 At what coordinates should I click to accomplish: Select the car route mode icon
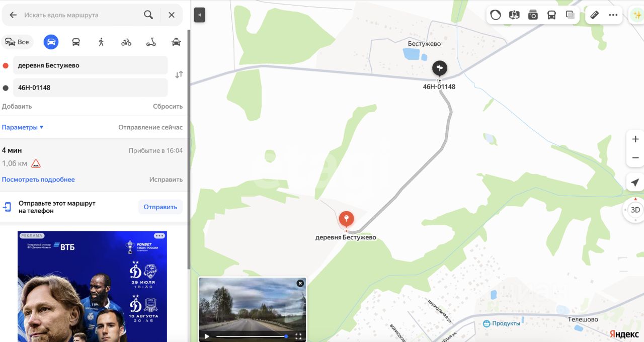pyautogui.click(x=51, y=42)
